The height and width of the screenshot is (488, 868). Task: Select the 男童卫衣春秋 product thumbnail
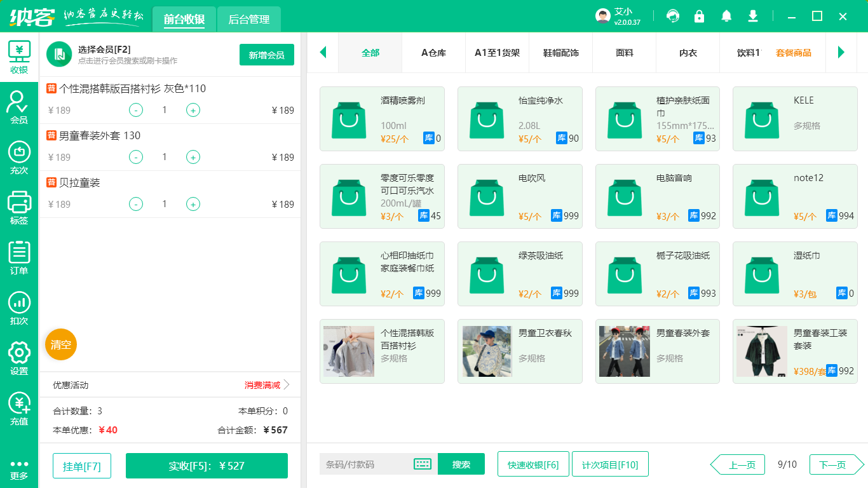[x=487, y=351]
